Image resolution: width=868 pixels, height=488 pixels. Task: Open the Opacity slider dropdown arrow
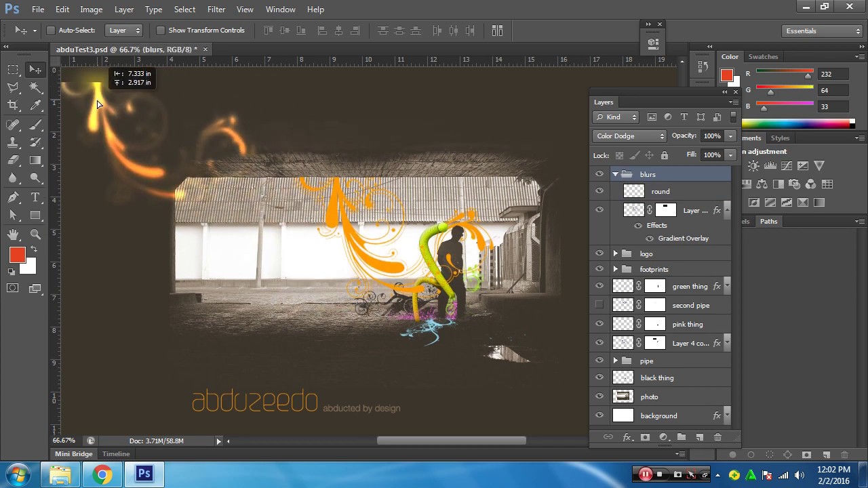click(x=730, y=136)
